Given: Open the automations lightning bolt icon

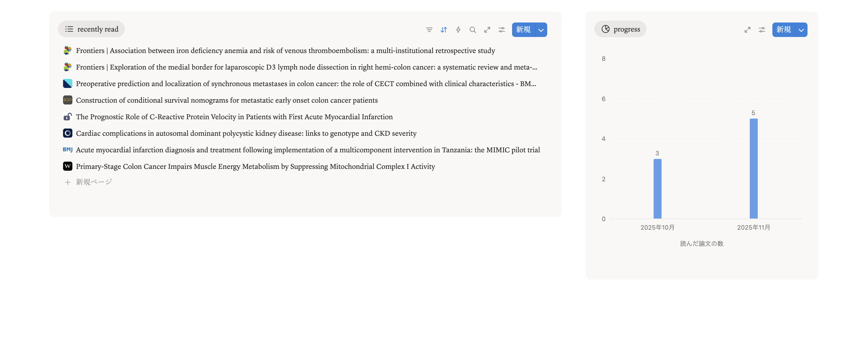Looking at the screenshot, I should point(458,30).
